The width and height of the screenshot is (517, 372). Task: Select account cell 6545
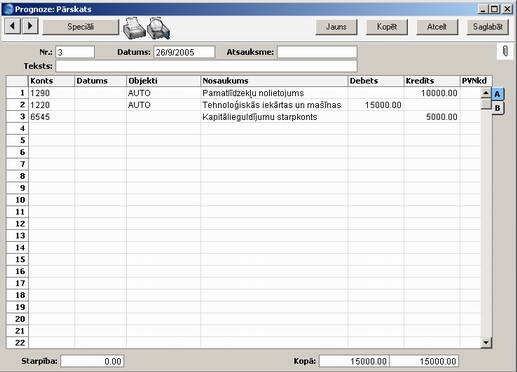coord(52,117)
